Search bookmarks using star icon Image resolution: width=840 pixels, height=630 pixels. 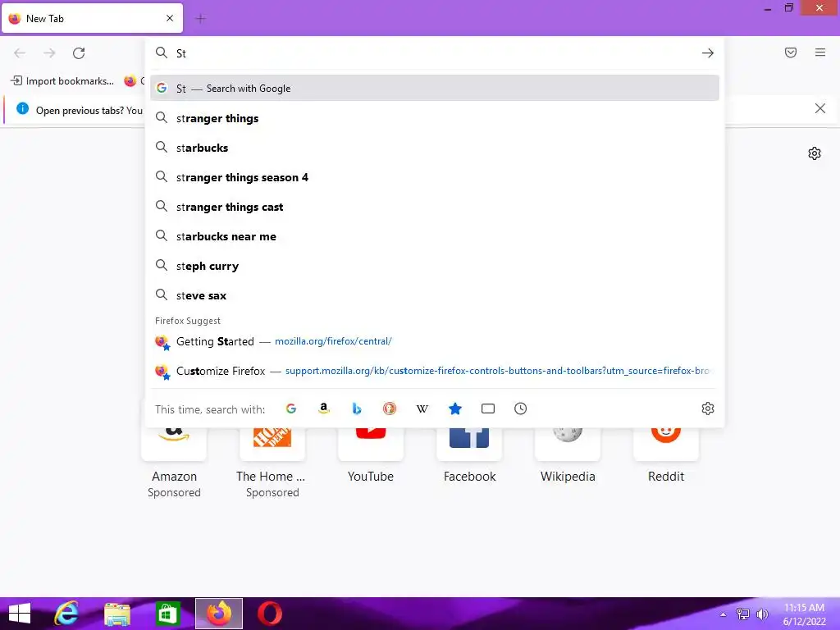tap(454, 409)
